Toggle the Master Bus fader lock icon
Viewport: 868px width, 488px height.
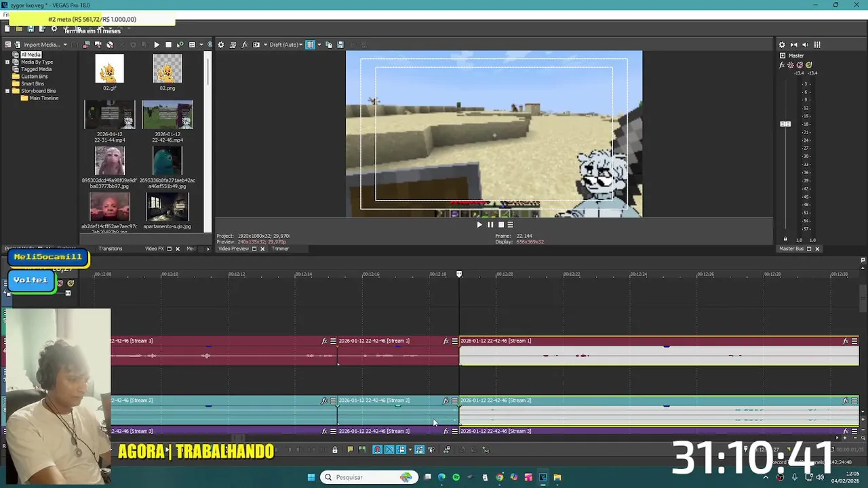click(785, 239)
